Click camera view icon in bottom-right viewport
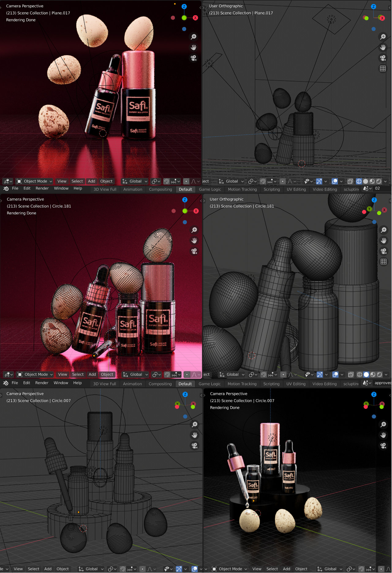Screen dimensions: 392x573 383,446
